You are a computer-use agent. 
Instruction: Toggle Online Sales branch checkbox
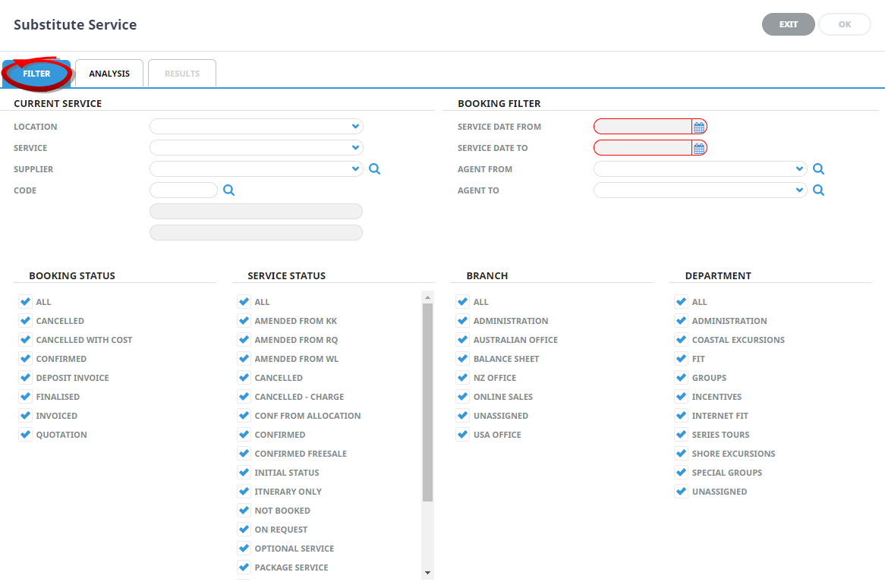(x=462, y=396)
